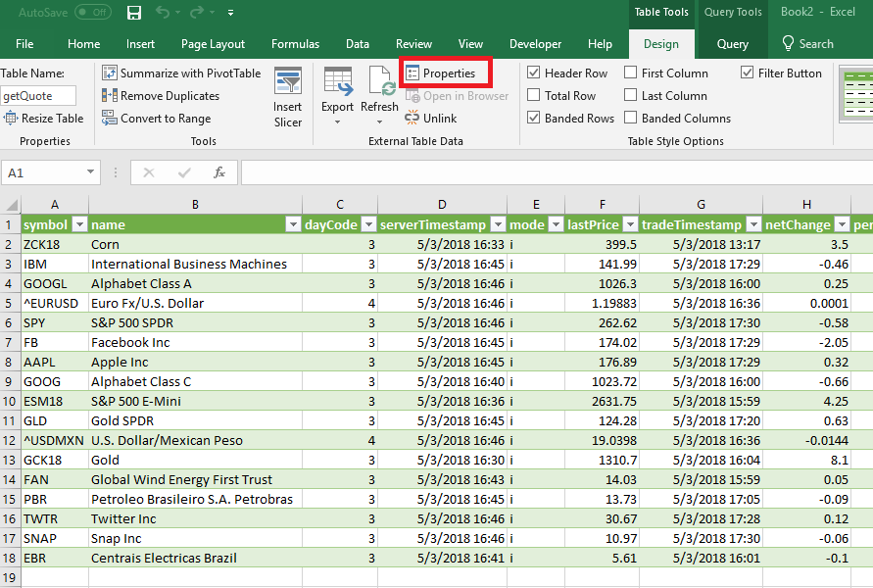Select row 10 header

10,401
